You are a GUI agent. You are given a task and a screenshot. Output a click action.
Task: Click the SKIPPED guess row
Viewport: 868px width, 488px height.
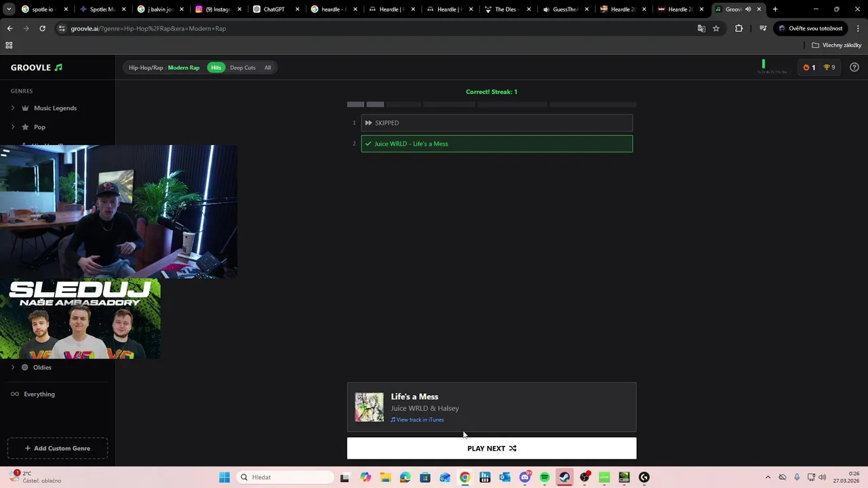pos(497,123)
